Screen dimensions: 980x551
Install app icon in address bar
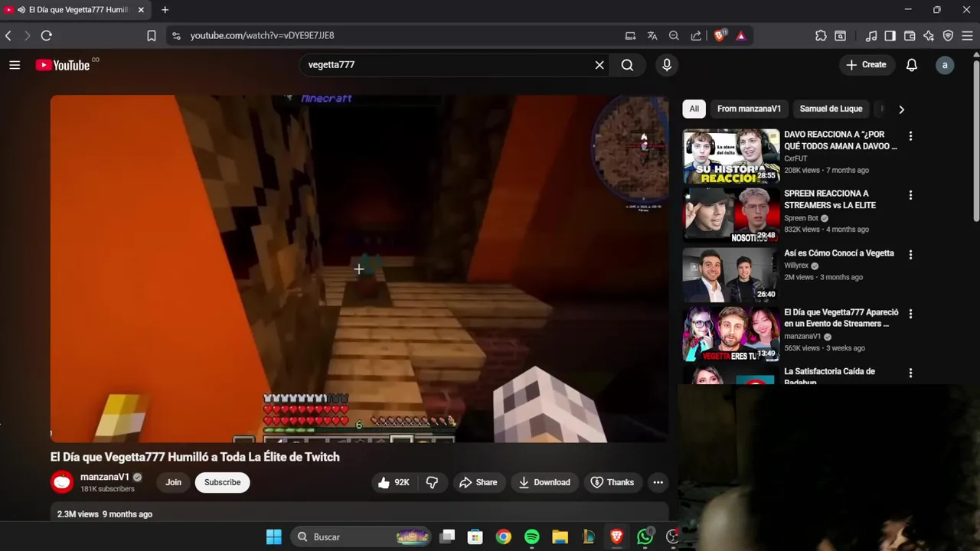(630, 35)
